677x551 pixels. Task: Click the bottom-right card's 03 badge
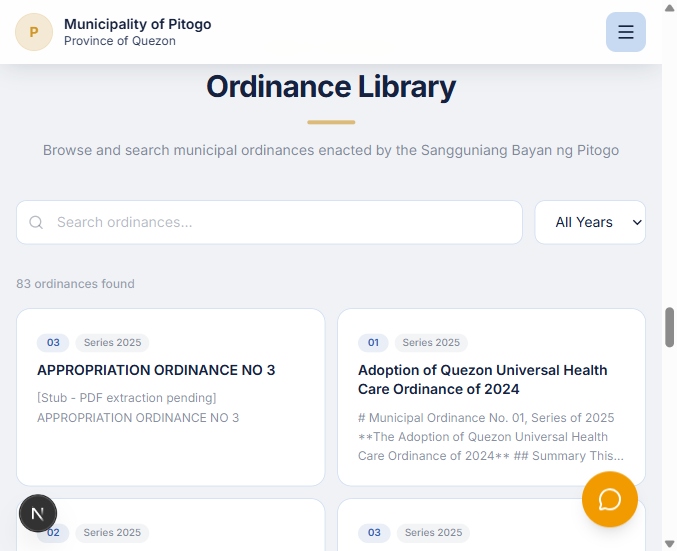click(374, 532)
